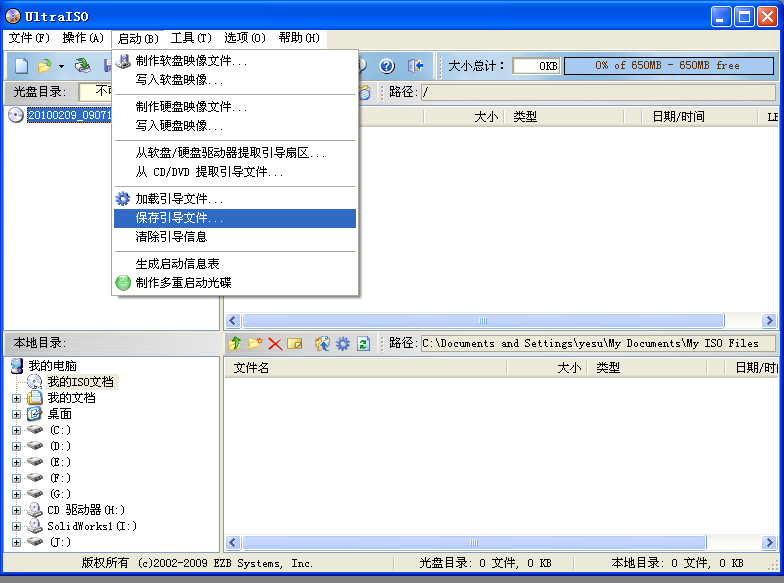Click the right scroll arrow in the upper pane
The height and width of the screenshot is (583, 784).
click(768, 320)
